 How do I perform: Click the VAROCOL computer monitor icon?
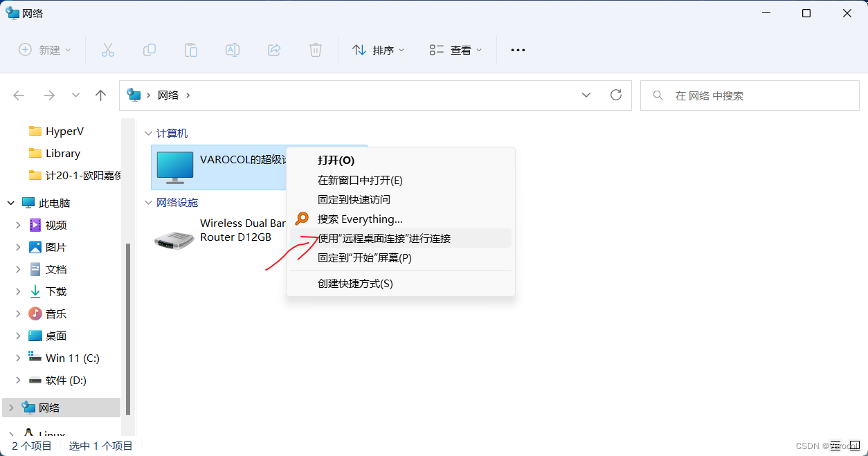(x=175, y=167)
